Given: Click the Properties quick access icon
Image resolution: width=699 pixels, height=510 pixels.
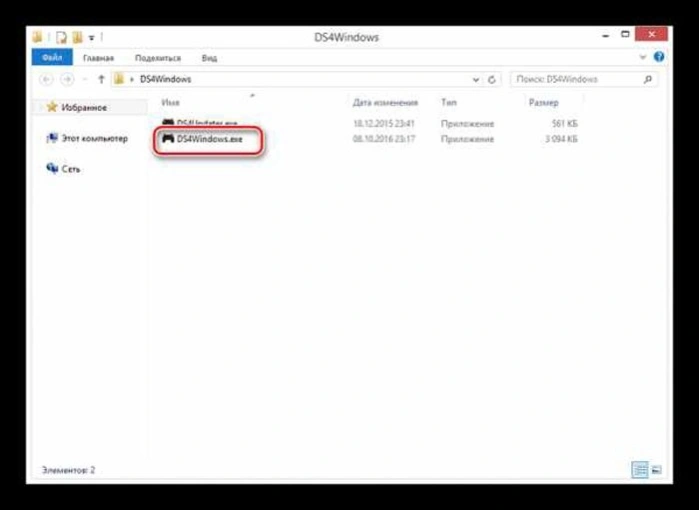Looking at the screenshot, I should point(61,37).
